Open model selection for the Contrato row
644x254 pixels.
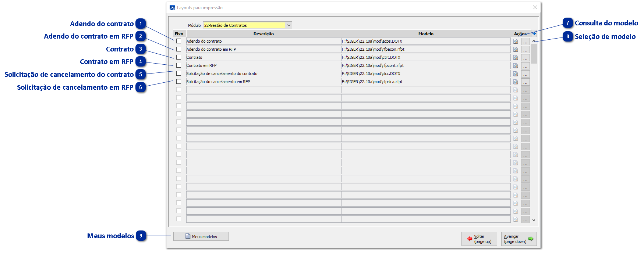coord(525,58)
